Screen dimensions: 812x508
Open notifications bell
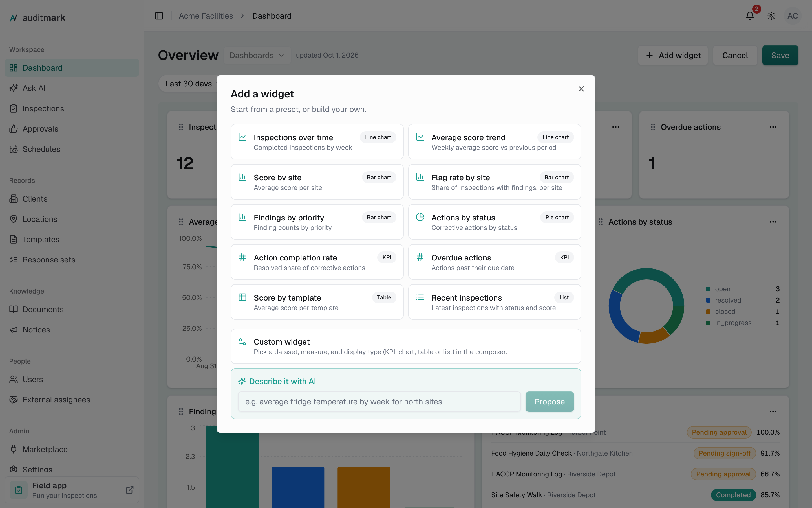(x=750, y=16)
